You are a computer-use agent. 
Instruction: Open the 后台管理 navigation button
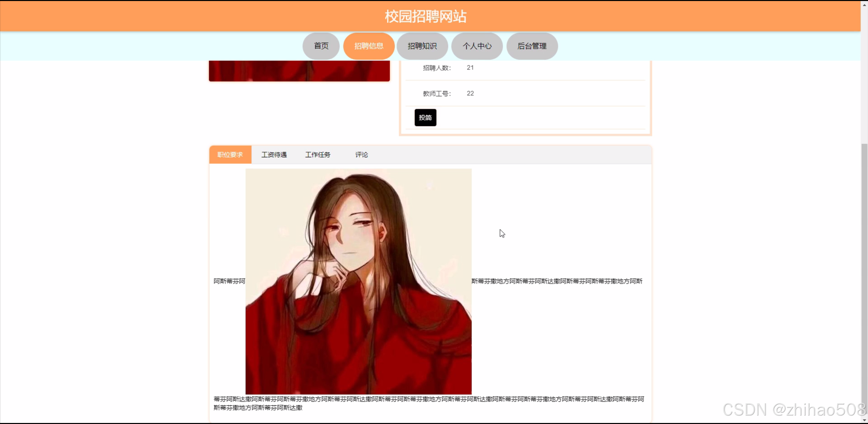(x=532, y=46)
